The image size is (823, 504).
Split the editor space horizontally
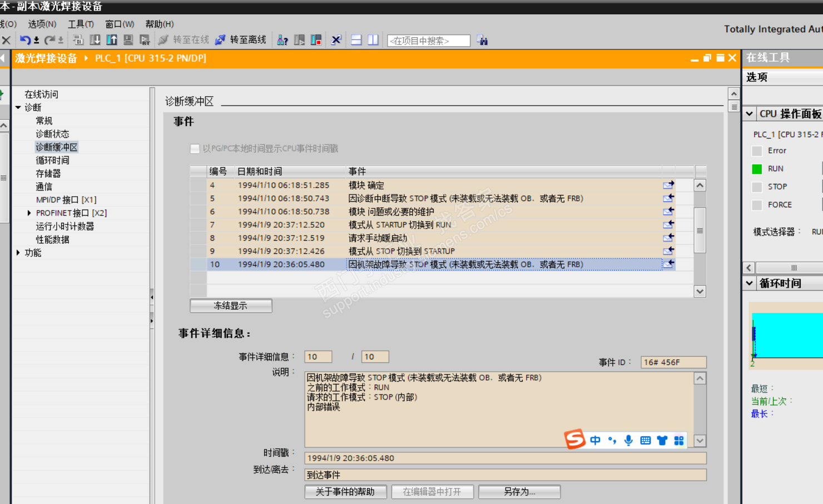click(x=356, y=40)
